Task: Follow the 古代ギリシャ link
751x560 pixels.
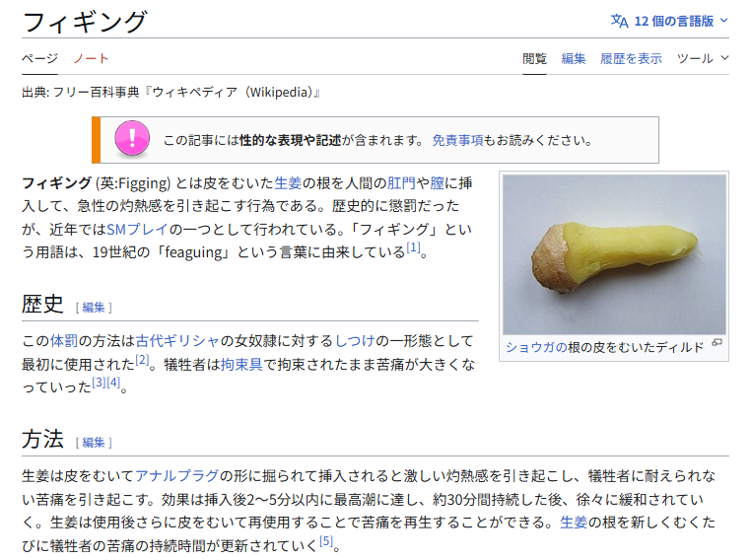Action: point(177,340)
